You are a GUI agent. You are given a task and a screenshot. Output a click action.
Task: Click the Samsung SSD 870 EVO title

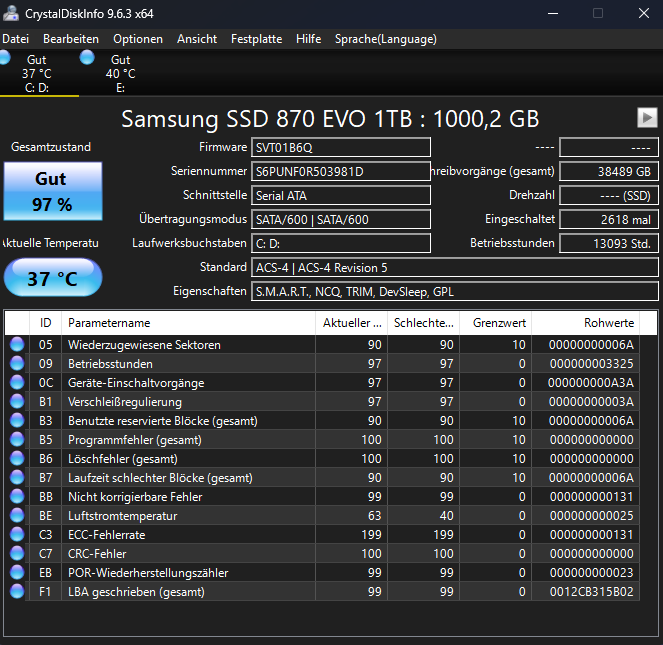[330, 119]
